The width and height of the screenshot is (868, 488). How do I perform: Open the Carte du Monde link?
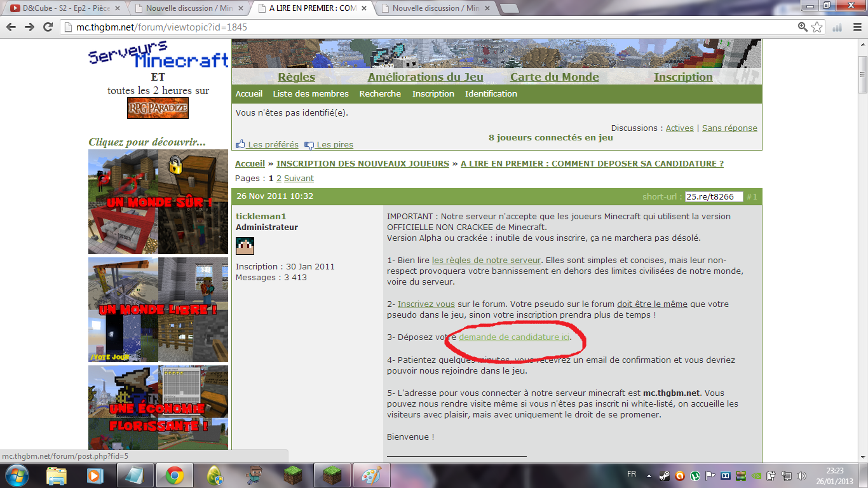pos(554,77)
